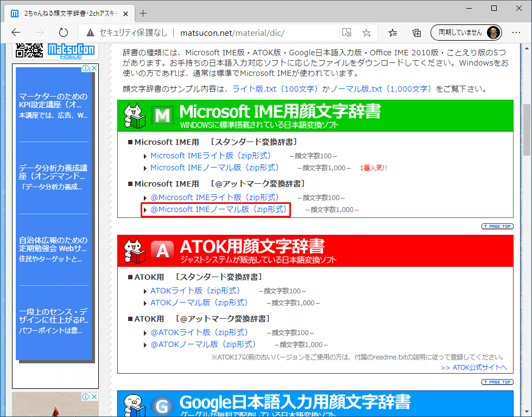Click heading 'Microsoft IME用 [@アットマーク変換辞書]'
Image resolution: width=532 pixels, height=417 pixels.
[217, 184]
